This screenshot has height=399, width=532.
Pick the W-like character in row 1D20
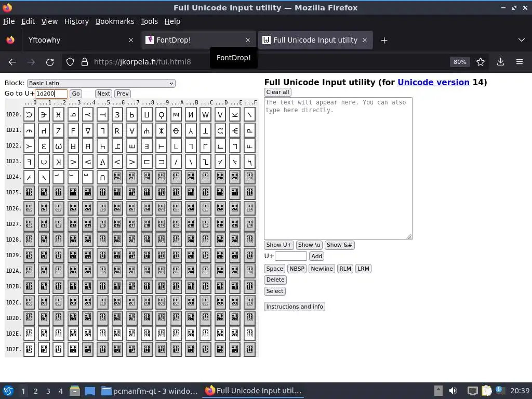[x=205, y=115]
